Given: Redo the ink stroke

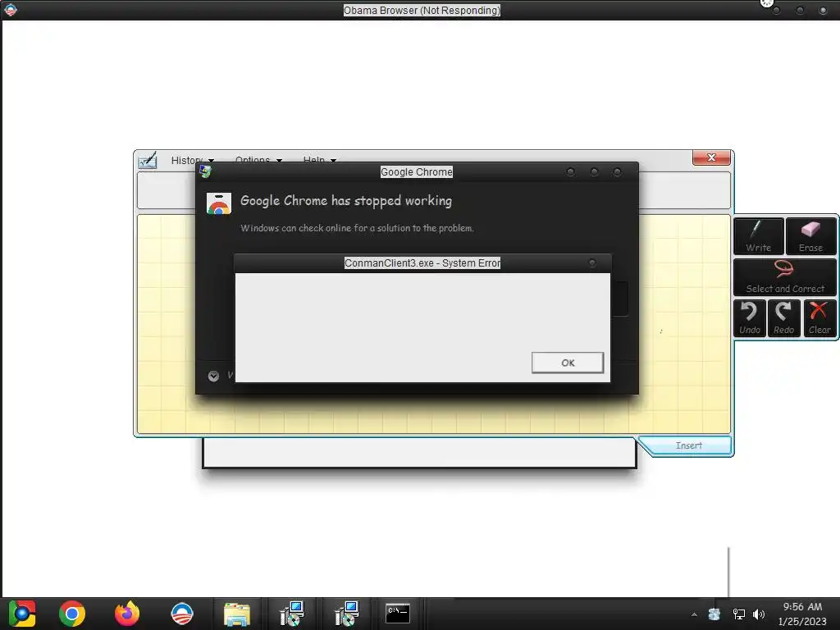Looking at the screenshot, I should [x=783, y=318].
